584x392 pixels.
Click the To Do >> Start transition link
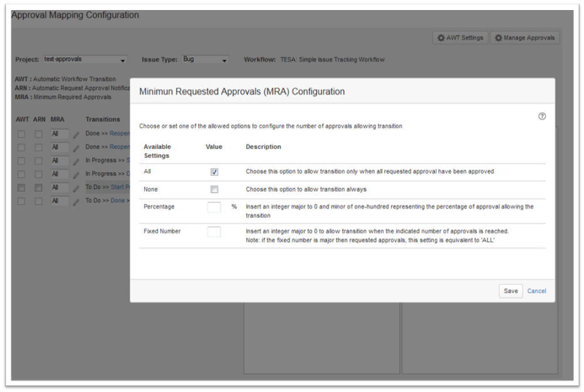click(x=120, y=187)
